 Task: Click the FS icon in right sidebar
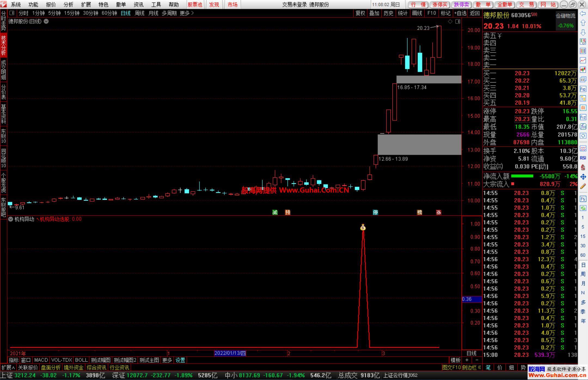pyautogui.click(x=583, y=199)
